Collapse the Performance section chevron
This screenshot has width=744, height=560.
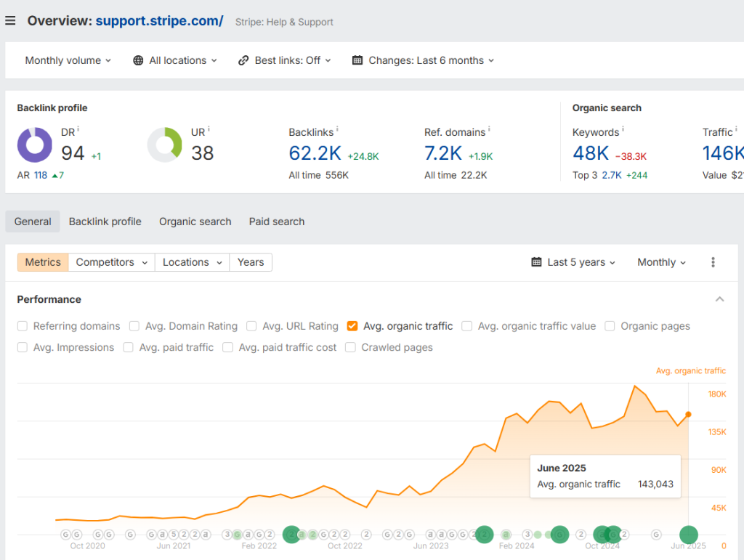[x=719, y=299]
